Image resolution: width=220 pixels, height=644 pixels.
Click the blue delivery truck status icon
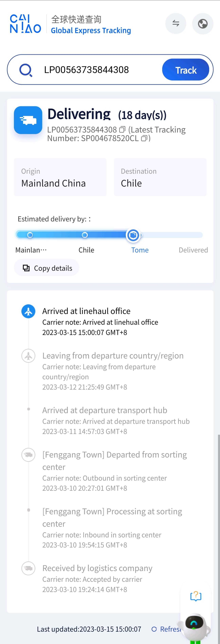[28, 120]
